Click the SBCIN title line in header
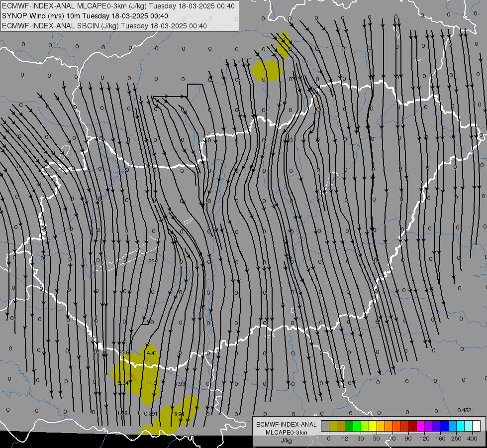 pos(104,26)
